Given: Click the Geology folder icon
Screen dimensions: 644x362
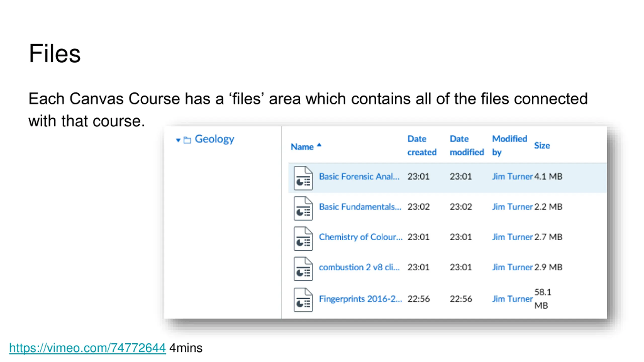Looking at the screenshot, I should [187, 140].
